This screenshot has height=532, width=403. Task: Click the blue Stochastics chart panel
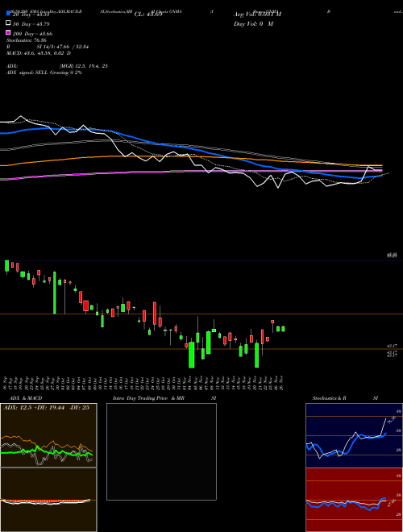click(354, 435)
